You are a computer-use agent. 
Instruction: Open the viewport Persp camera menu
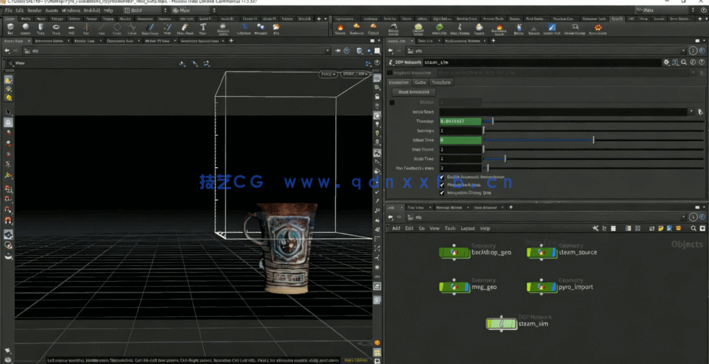pyautogui.click(x=328, y=74)
